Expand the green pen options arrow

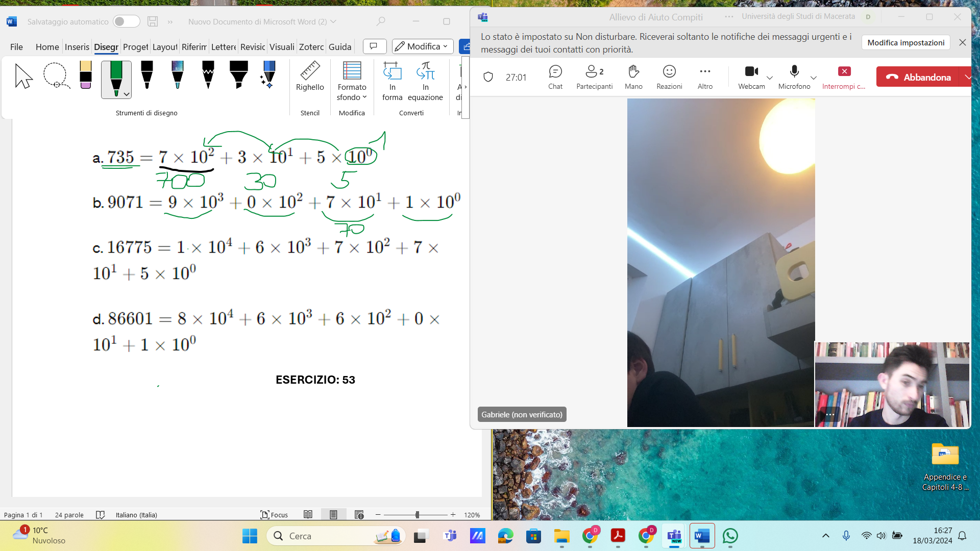coord(127,94)
